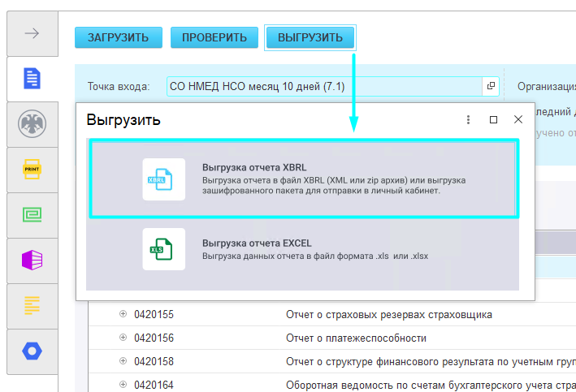This screenshot has height=392, width=576.
Task: Open the purple cube icon in sidebar
Action: tap(32, 261)
